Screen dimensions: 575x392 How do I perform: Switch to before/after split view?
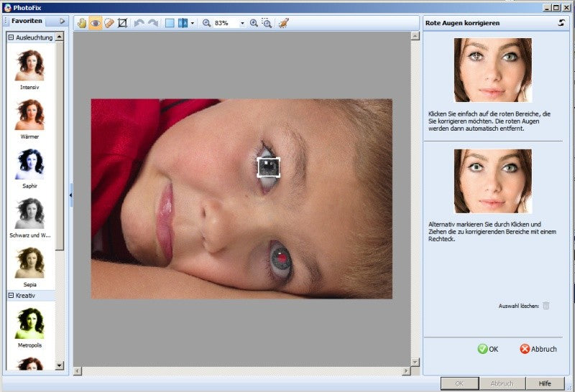coord(183,23)
